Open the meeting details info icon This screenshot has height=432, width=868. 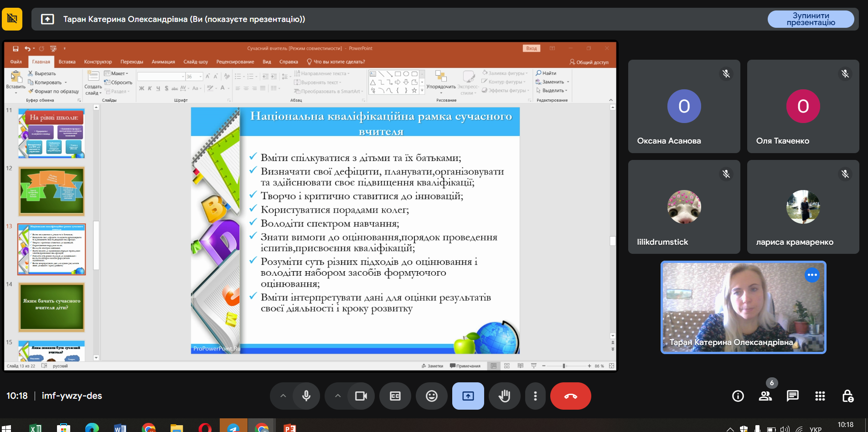click(x=738, y=396)
